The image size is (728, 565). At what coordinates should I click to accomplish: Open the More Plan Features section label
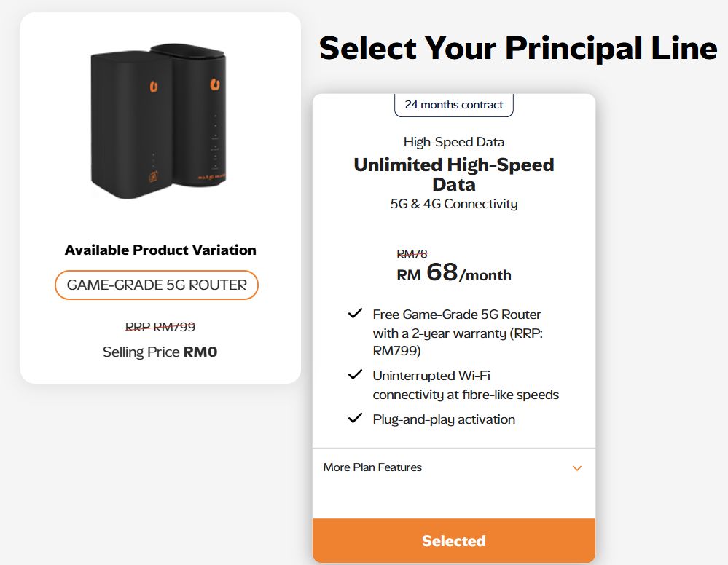click(372, 467)
